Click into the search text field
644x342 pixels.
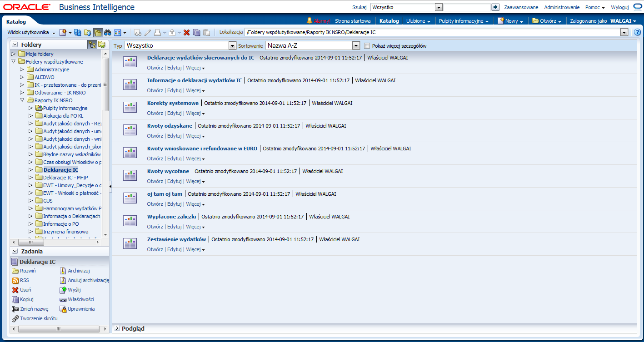(x=467, y=7)
